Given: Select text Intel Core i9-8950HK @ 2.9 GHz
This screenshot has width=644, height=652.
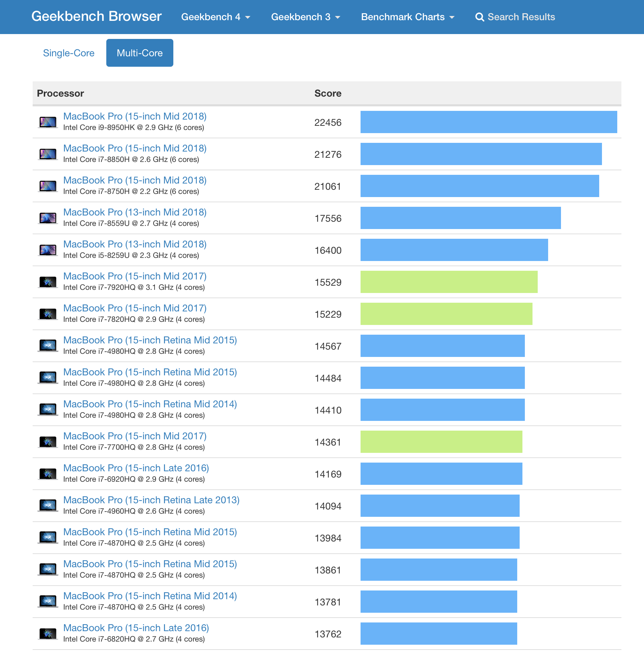Looking at the screenshot, I should 118,128.
